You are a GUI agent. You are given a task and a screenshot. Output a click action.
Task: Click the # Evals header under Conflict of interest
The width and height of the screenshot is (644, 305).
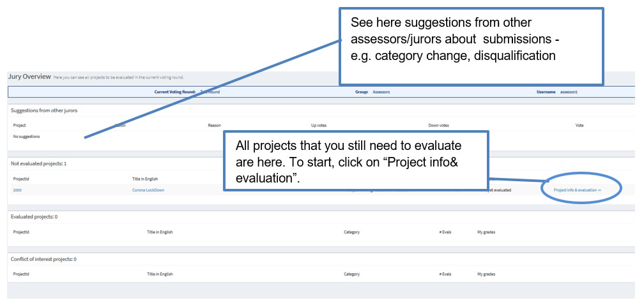(445, 274)
